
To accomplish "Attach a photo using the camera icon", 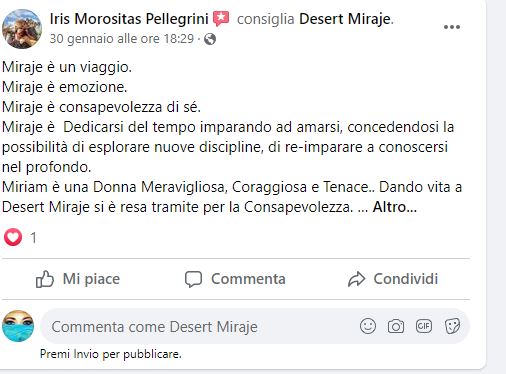I will tap(396, 326).
